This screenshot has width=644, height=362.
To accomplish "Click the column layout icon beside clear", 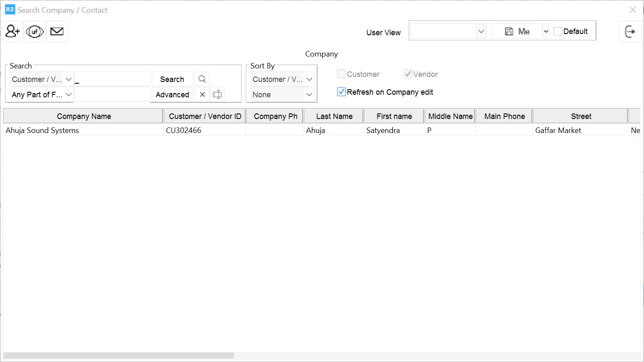I will 217,94.
